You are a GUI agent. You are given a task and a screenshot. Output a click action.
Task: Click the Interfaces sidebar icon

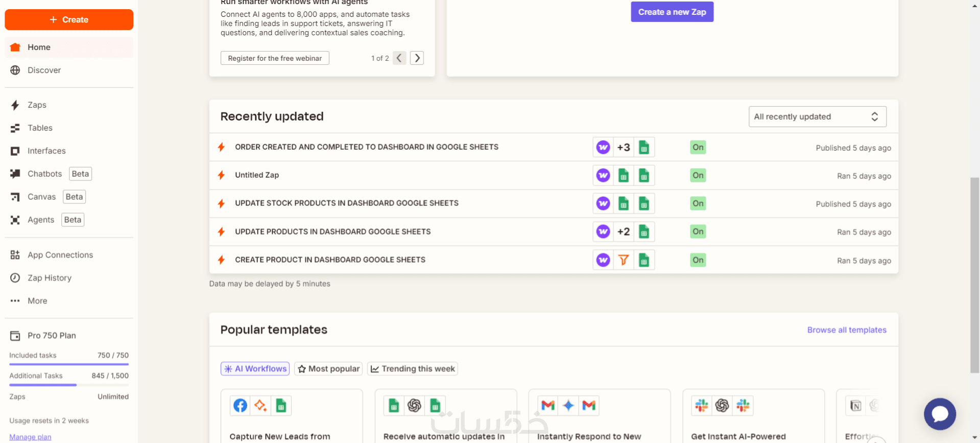[x=15, y=151]
